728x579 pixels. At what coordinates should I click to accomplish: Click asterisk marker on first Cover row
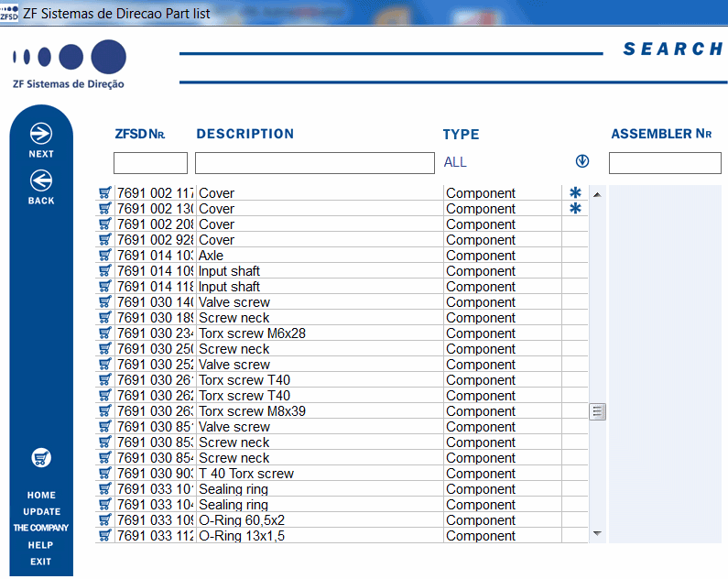575,193
